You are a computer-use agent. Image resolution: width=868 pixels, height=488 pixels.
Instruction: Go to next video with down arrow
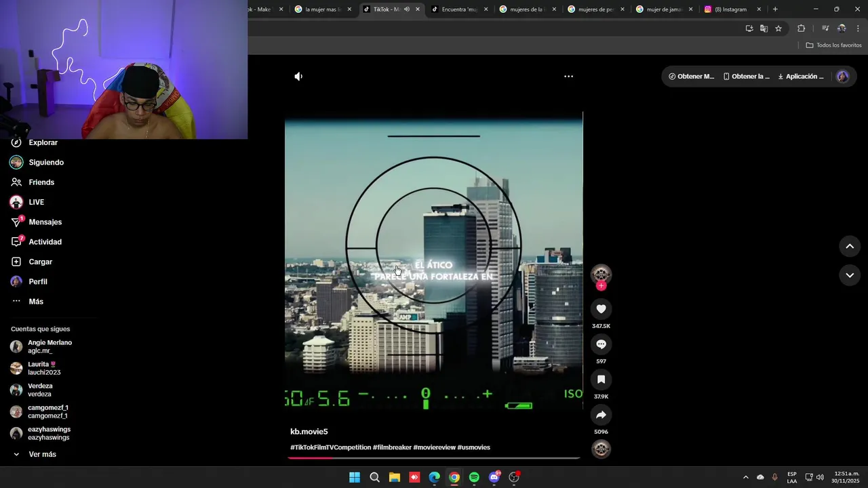tap(850, 275)
